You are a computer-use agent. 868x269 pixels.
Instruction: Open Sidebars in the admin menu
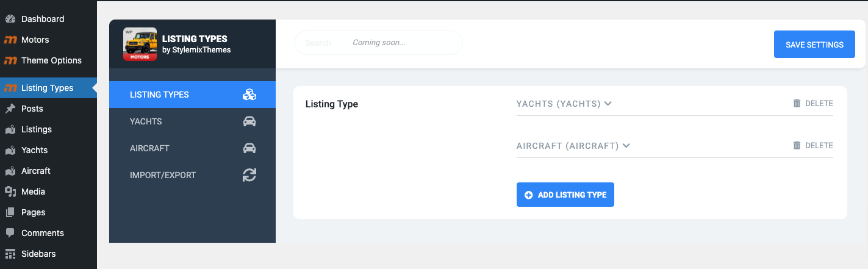click(x=39, y=254)
